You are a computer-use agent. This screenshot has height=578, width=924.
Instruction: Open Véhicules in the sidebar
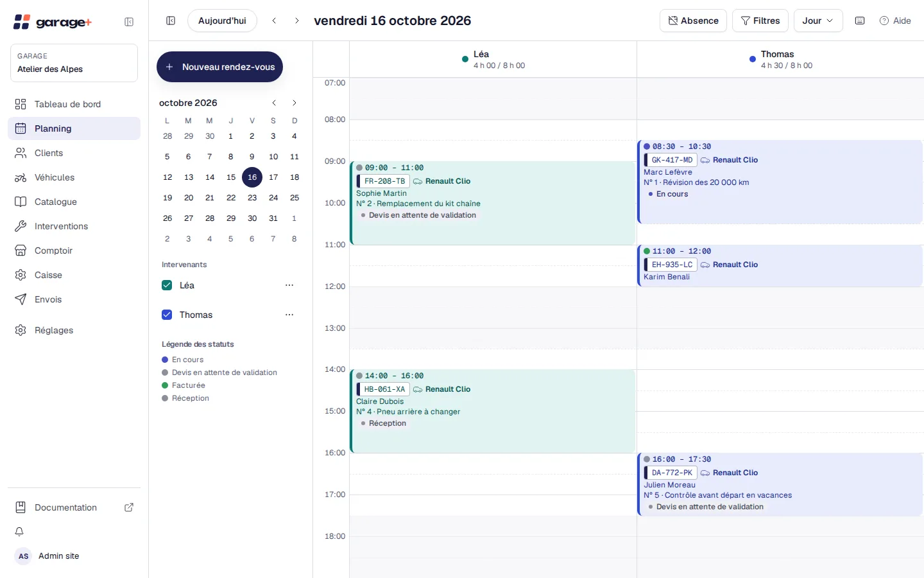[74, 177]
